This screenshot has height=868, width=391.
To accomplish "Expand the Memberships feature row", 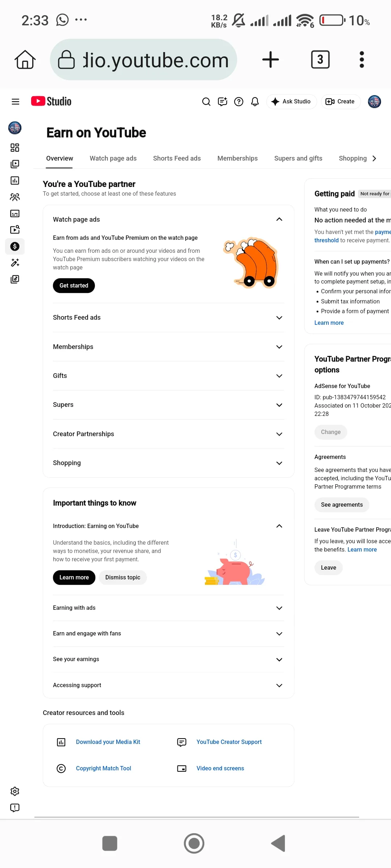I will pos(168,347).
